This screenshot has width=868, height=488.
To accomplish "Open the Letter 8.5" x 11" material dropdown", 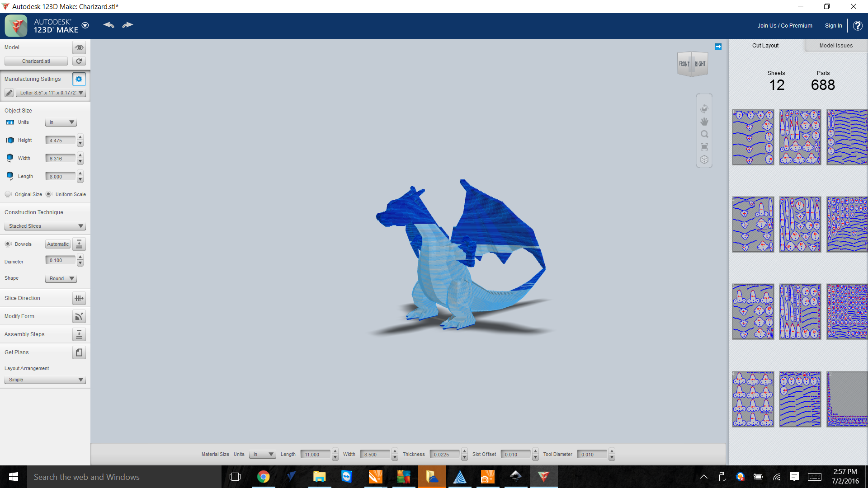I will [x=51, y=93].
